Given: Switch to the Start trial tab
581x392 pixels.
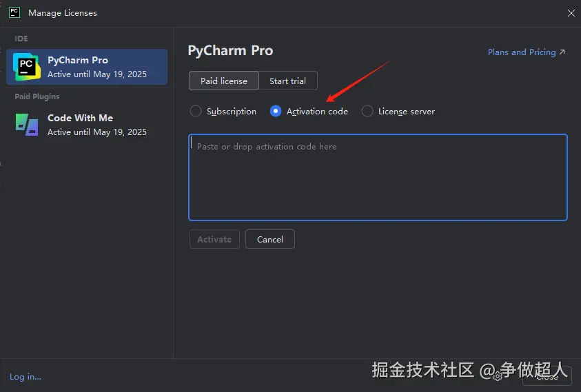Looking at the screenshot, I should tap(287, 81).
